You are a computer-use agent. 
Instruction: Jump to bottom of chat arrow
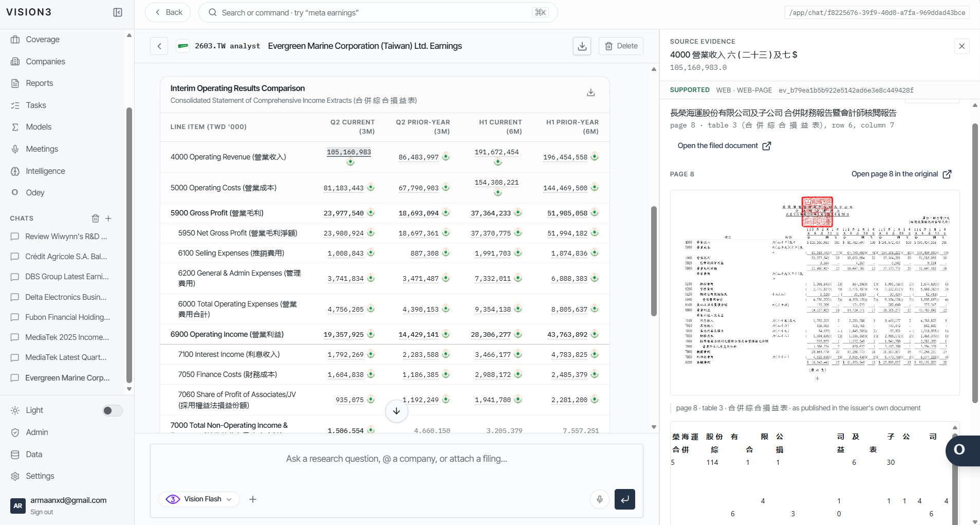397,411
